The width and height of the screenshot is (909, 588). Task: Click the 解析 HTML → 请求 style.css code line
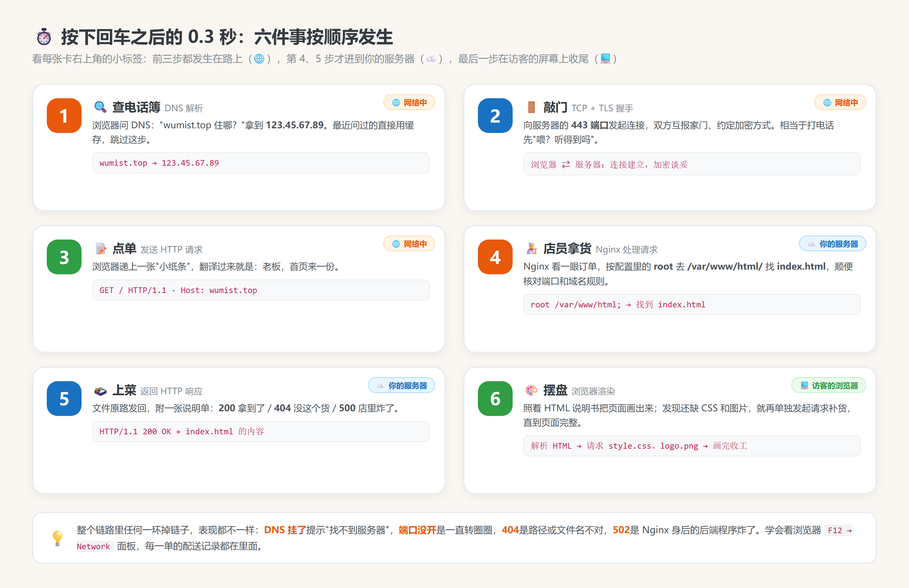tap(692, 446)
